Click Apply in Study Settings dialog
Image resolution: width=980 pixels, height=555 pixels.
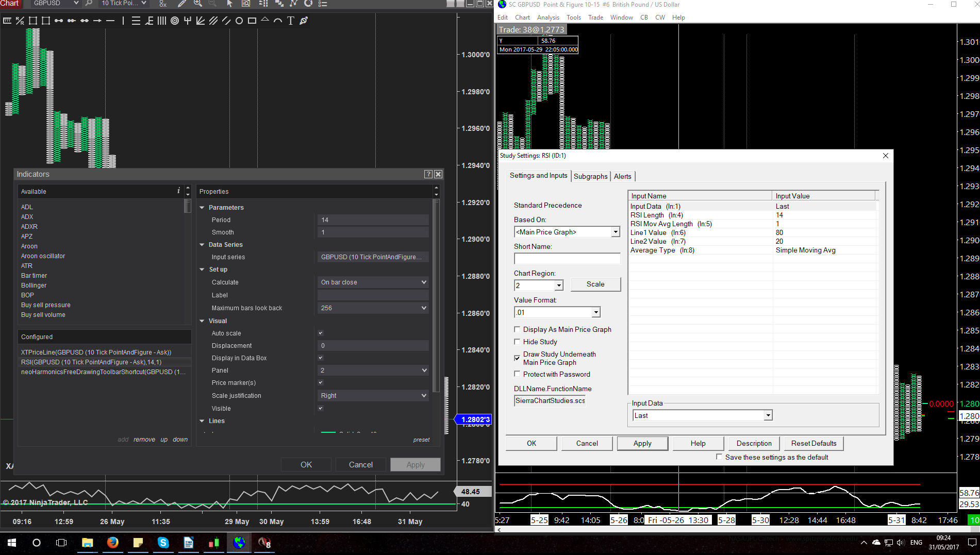click(x=642, y=443)
